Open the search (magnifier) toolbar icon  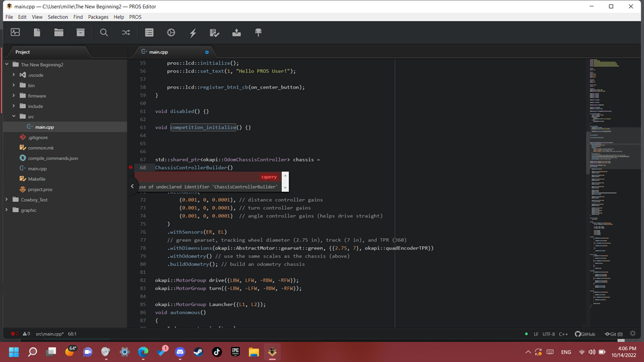pos(103,32)
